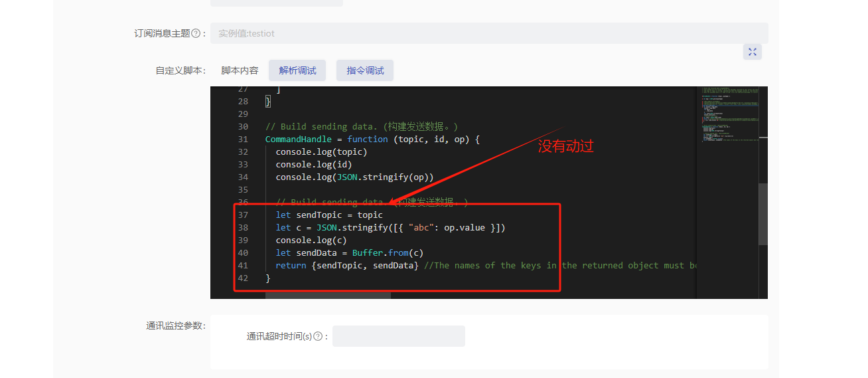Click the 'let sendData = Buffer.from(c)' line

click(350, 252)
